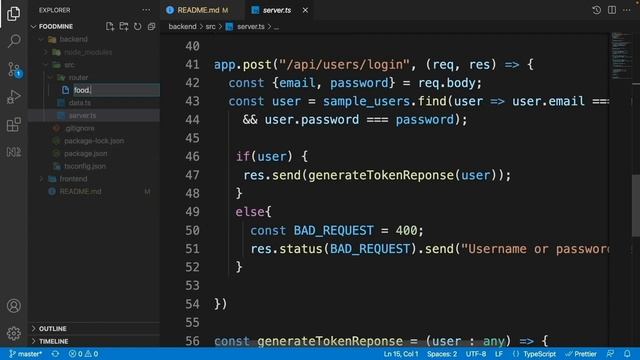Click the "/api/users/login" string
This screenshot has height=360, width=640.
pyautogui.click(x=344, y=64)
